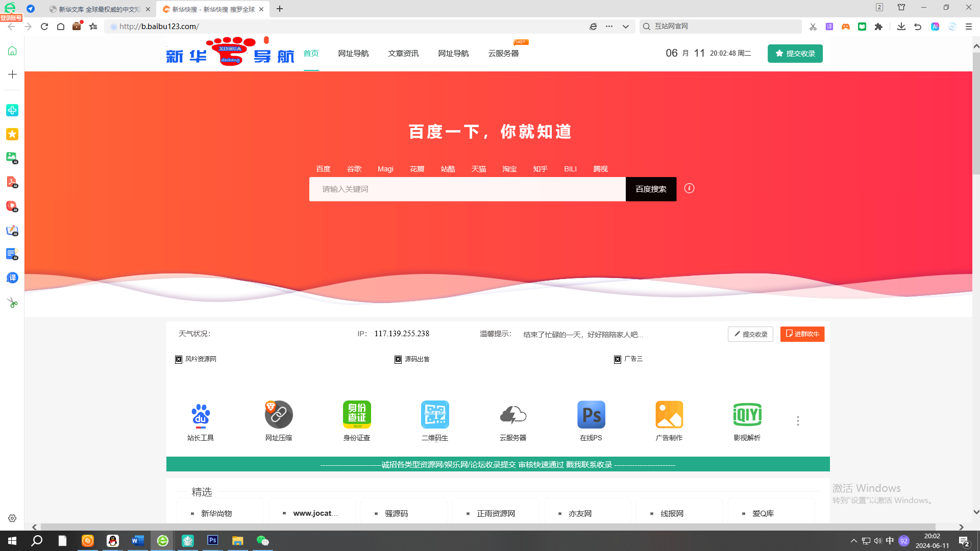This screenshot has height=551, width=980.
Task: Click the sidebar plus add icon
Action: 12,74
